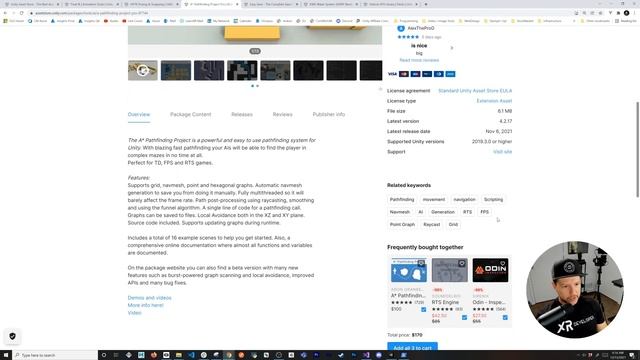This screenshot has height=360, width=640.
Task: Uncheck the A* Pathfinding bundle checkbox
Action: [424, 309]
